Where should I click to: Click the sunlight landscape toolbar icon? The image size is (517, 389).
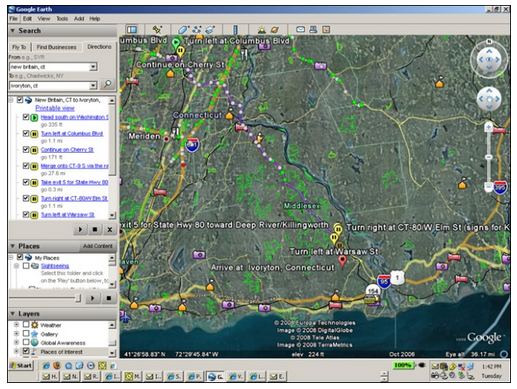(262, 30)
